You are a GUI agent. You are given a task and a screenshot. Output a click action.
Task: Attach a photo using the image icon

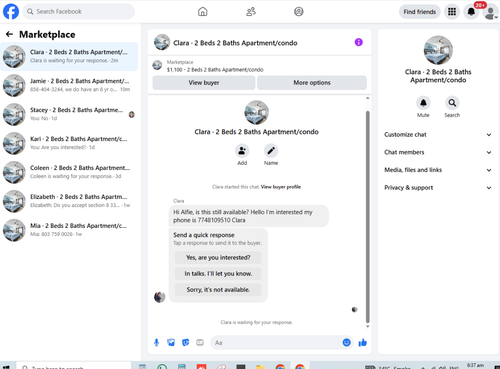point(171,342)
